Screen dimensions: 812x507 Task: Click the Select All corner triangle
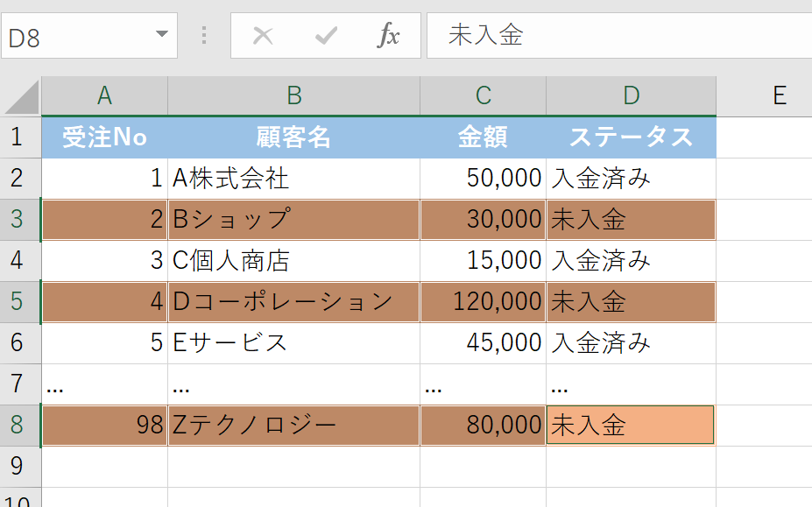(x=23, y=96)
